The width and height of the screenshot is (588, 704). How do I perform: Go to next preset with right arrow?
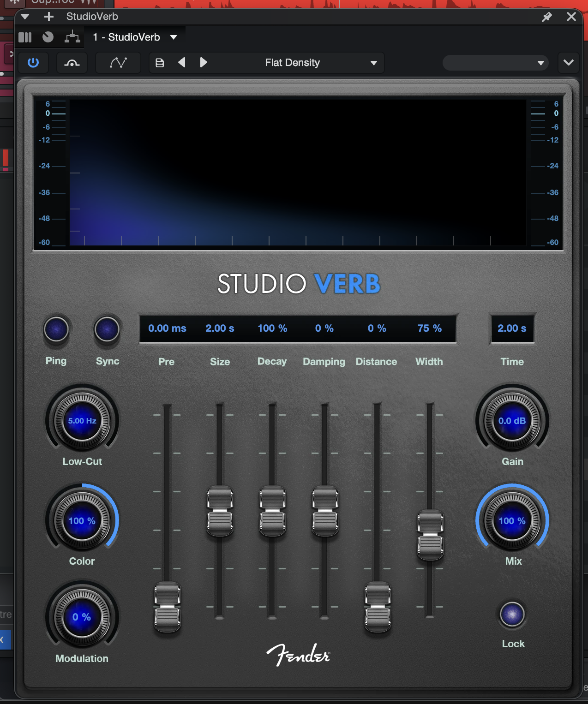point(204,63)
